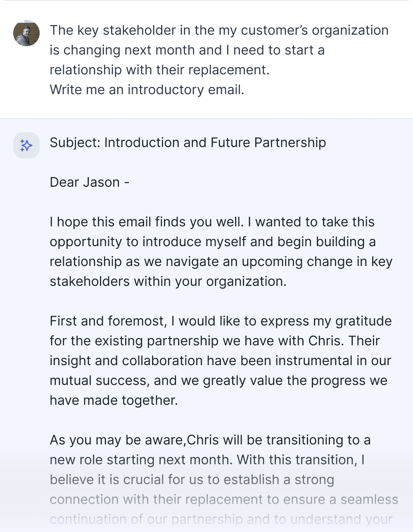Click the 'Write me an introductory email.' line

coord(147,90)
